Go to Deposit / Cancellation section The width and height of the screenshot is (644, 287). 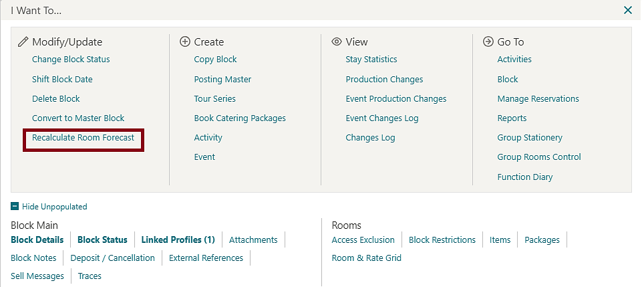point(112,258)
